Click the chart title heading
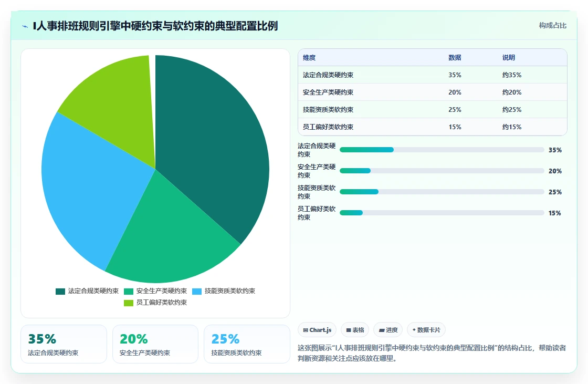588x384 pixels. (x=155, y=26)
